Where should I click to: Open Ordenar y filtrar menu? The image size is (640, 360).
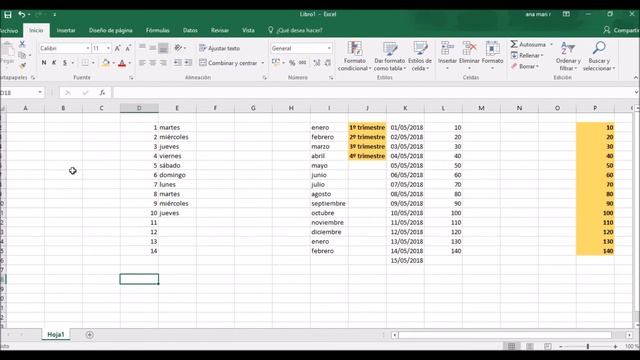(x=568, y=56)
